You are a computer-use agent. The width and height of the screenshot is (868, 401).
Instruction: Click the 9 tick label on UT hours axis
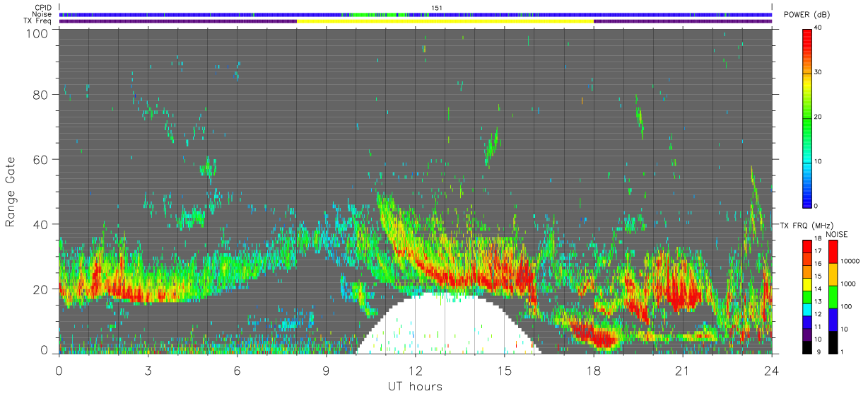pos(327,370)
